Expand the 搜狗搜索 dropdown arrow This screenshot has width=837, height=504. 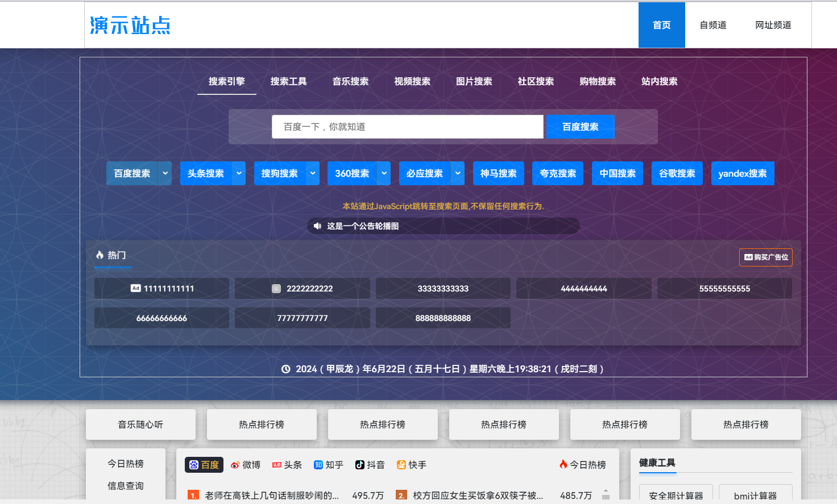(313, 173)
